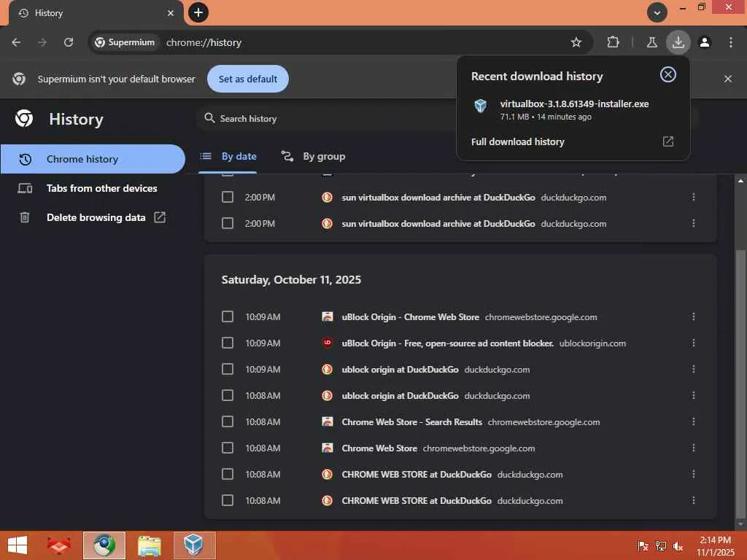Viewport: 747px width, 560px height.
Task: Open Chrome Web Store - Search Results link
Action: pos(411,421)
